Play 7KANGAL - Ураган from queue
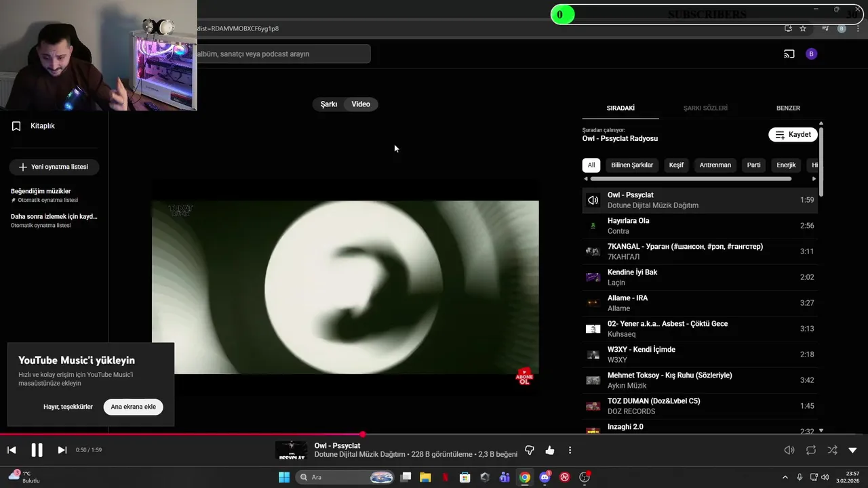Screen dimensions: 868x488 (x=700, y=251)
